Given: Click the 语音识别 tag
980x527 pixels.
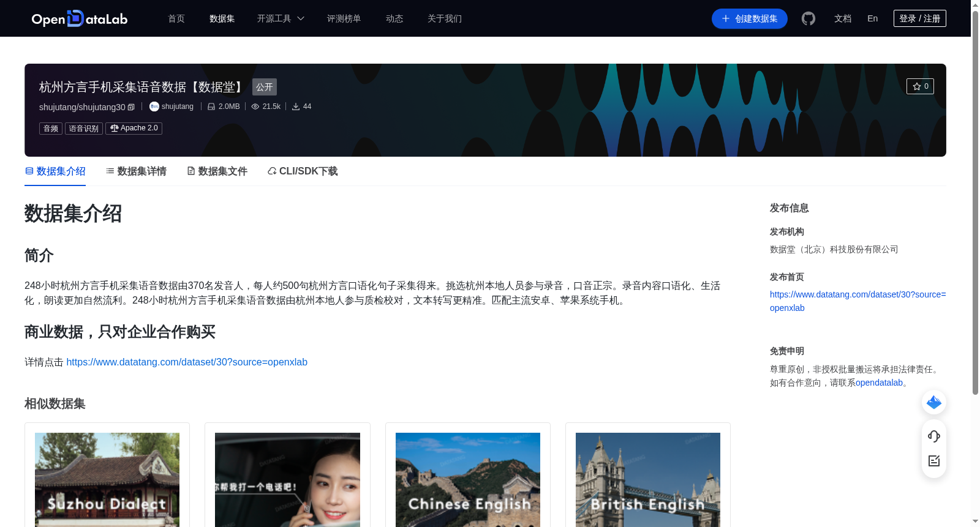Looking at the screenshot, I should coord(84,129).
